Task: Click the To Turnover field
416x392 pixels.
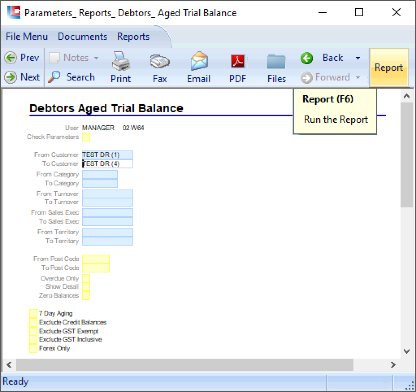Action: click(x=107, y=202)
